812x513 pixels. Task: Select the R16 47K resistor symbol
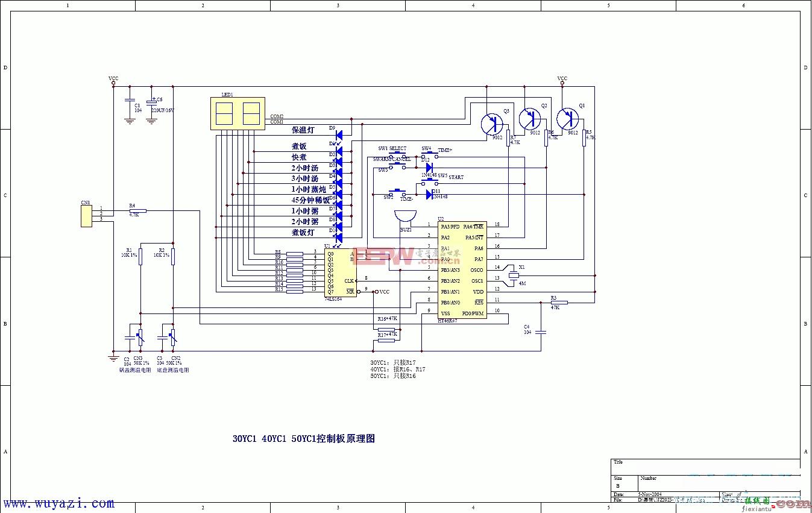386,330
